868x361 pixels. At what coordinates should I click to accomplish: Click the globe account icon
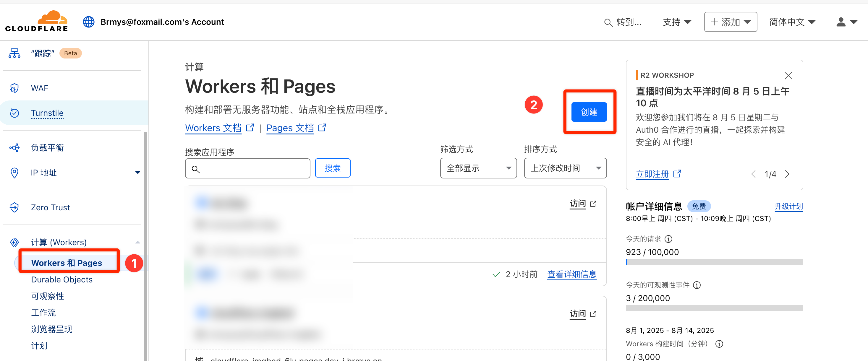89,22
